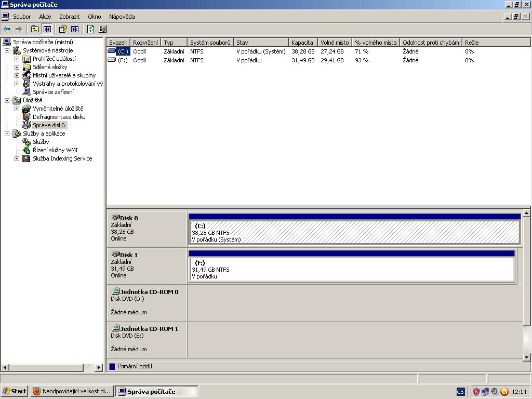Expand the Služba Indexing Service node
This screenshot has width=532, height=399.
coord(17,158)
